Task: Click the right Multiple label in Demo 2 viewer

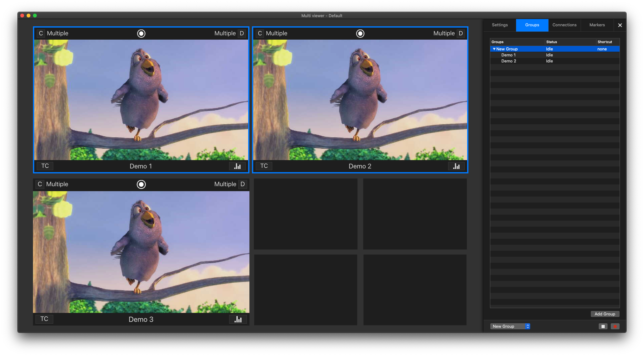Action: pyautogui.click(x=444, y=33)
